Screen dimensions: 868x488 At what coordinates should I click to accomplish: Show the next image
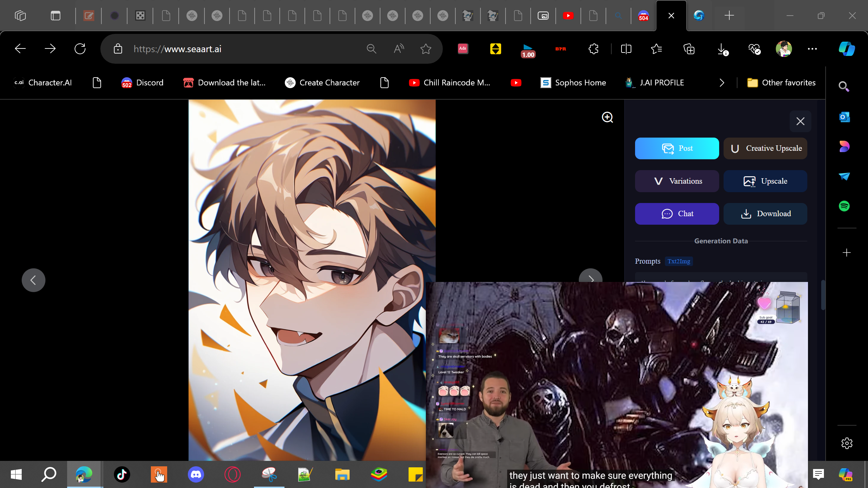tap(591, 276)
